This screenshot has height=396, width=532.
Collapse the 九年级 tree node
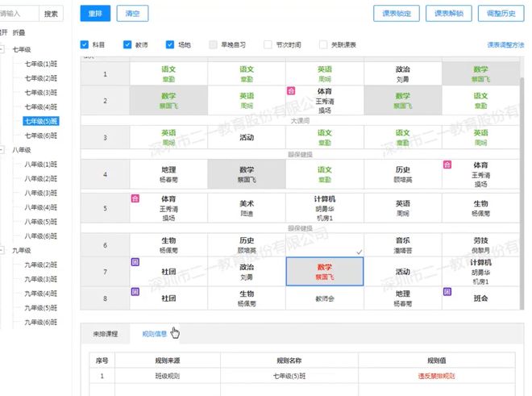[x=2, y=250]
